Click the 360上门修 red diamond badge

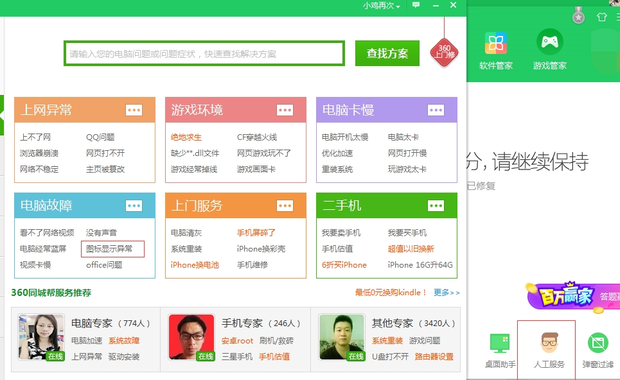444,52
